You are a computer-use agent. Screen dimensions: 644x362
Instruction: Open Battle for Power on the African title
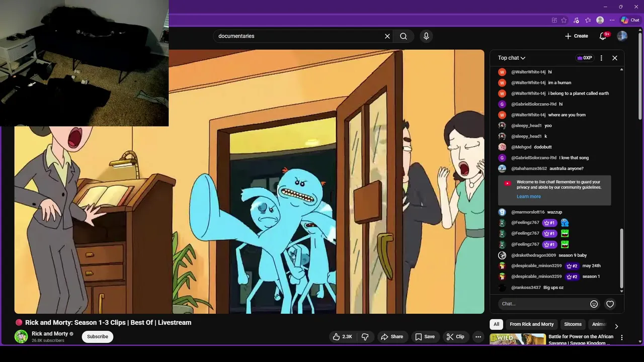coord(581,340)
